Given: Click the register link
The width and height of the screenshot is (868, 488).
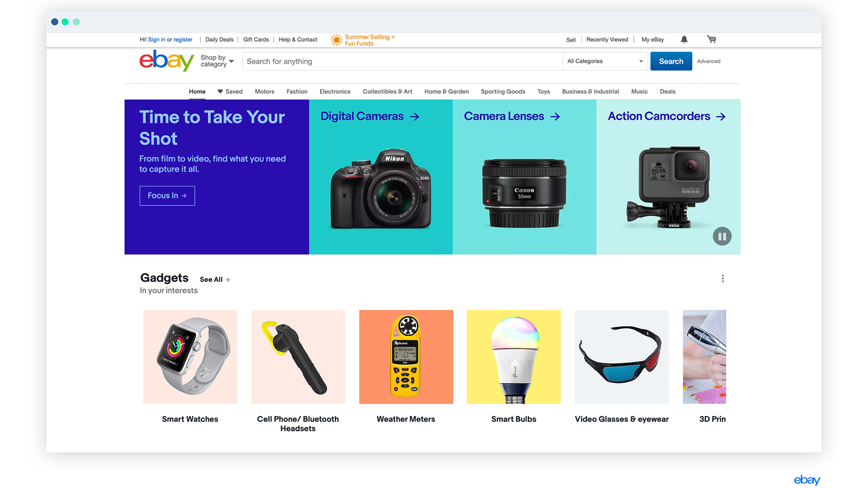Looking at the screenshot, I should pos(183,40).
